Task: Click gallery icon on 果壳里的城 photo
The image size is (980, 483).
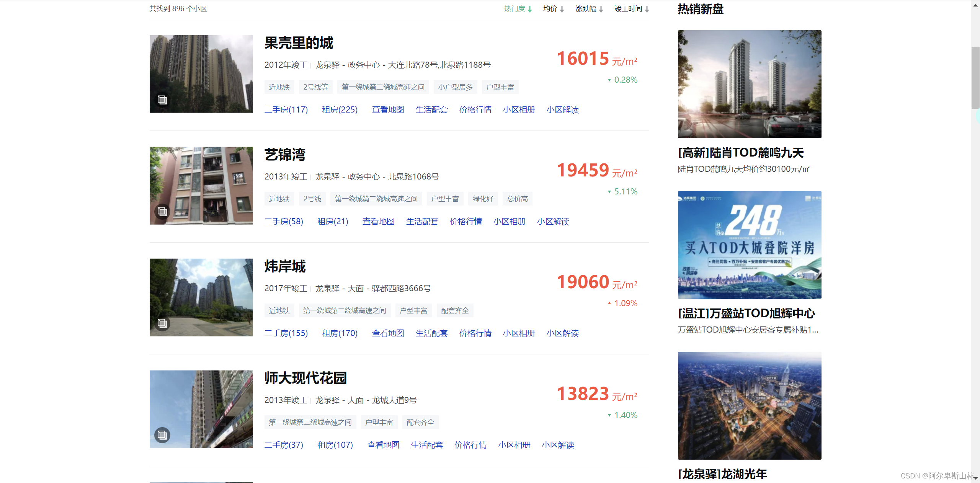Action: (x=162, y=100)
